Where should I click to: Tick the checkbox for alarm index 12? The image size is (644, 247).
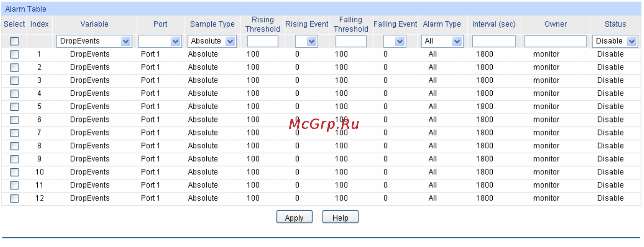coord(15,199)
